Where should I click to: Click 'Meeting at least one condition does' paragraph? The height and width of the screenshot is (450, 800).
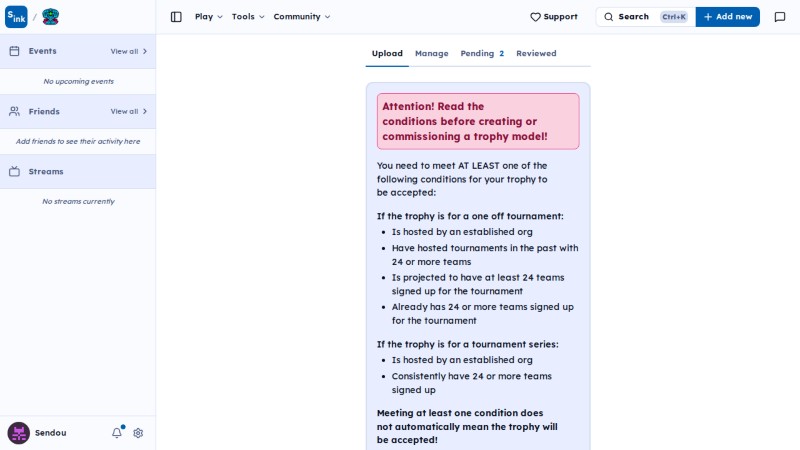pyautogui.click(x=467, y=427)
